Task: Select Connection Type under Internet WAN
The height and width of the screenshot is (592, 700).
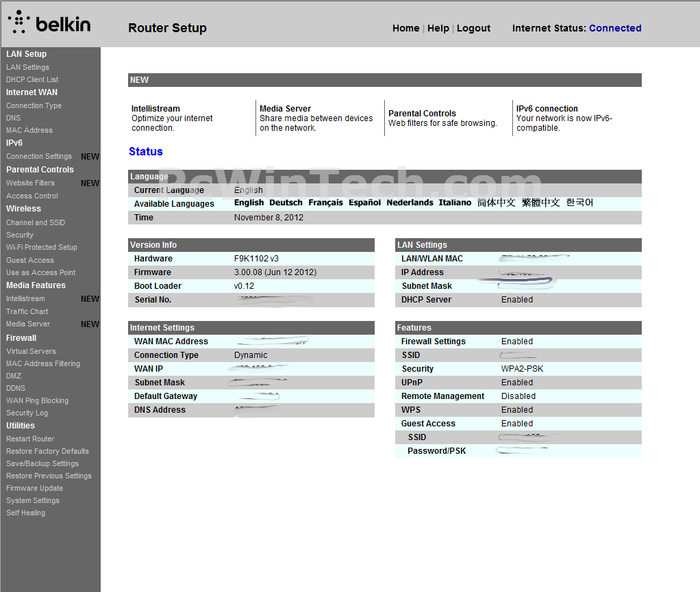Action: (x=34, y=105)
